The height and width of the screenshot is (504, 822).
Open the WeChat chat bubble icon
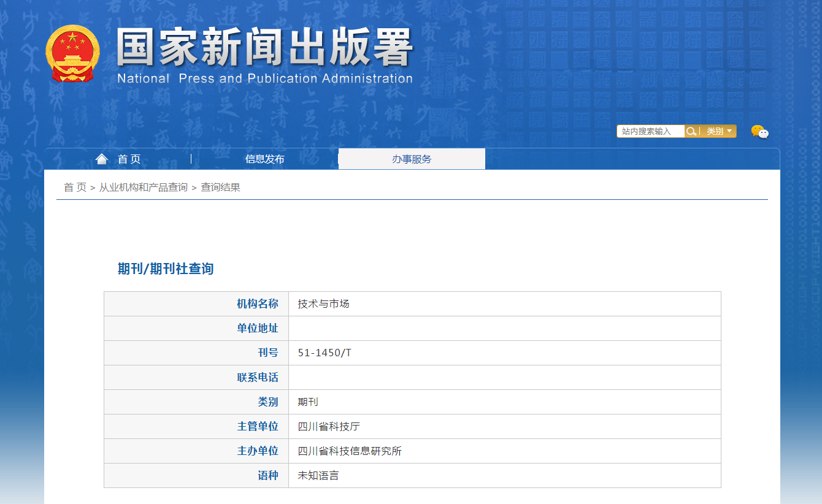coord(759,132)
